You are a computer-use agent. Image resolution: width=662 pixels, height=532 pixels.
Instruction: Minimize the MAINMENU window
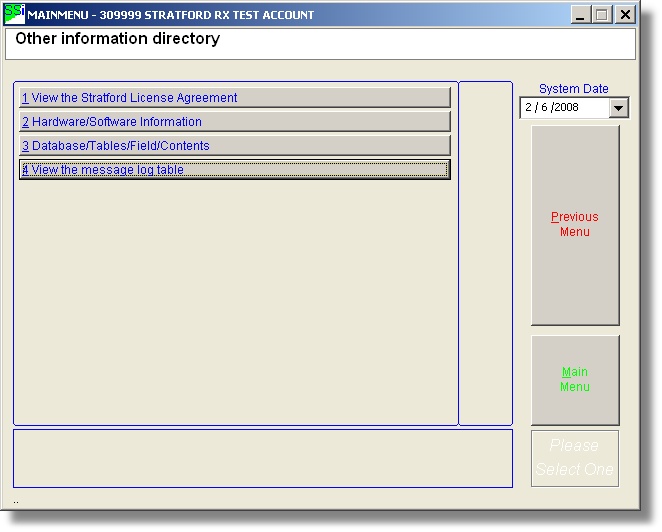point(581,15)
